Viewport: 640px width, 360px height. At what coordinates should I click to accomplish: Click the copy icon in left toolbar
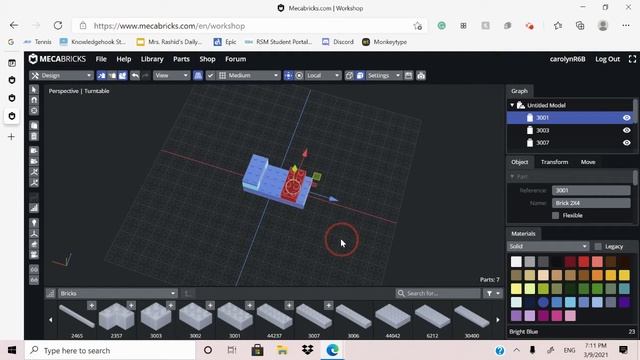(x=34, y=126)
